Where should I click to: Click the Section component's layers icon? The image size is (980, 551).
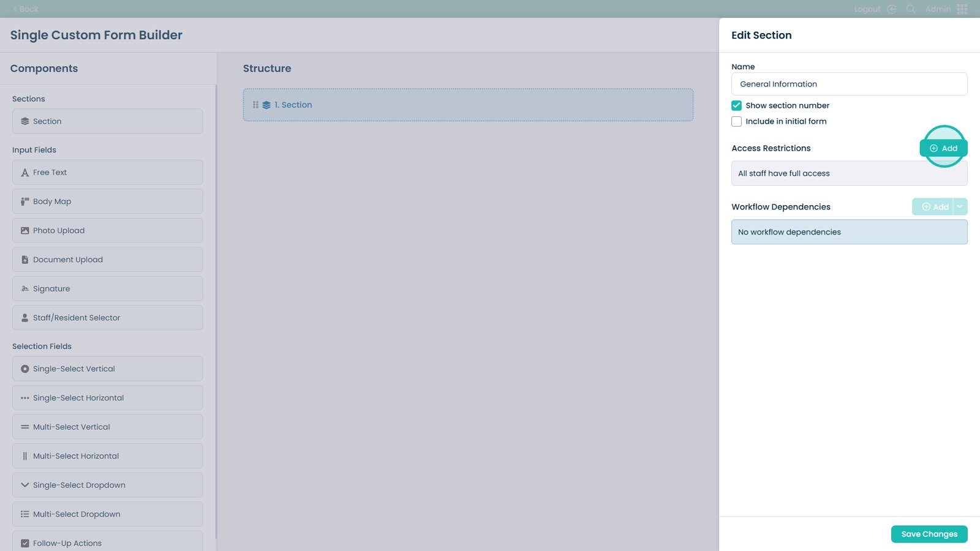pos(25,121)
